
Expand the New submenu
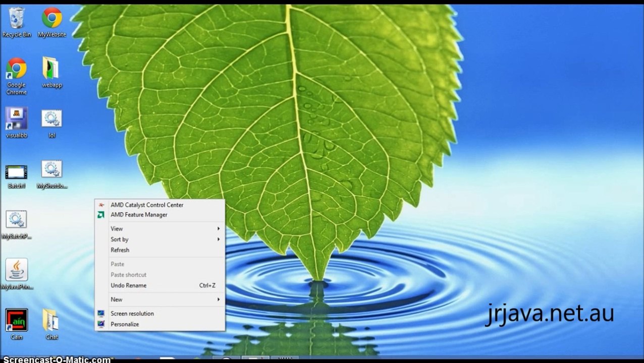click(159, 299)
